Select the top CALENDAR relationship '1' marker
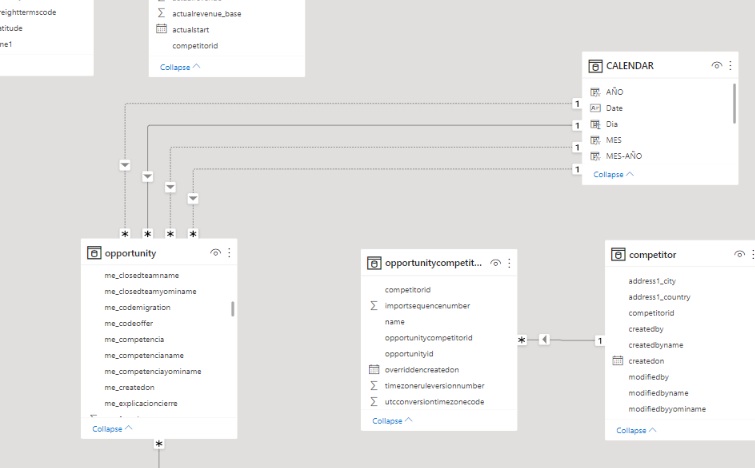Screen dimensions: 755x468 coord(577,104)
